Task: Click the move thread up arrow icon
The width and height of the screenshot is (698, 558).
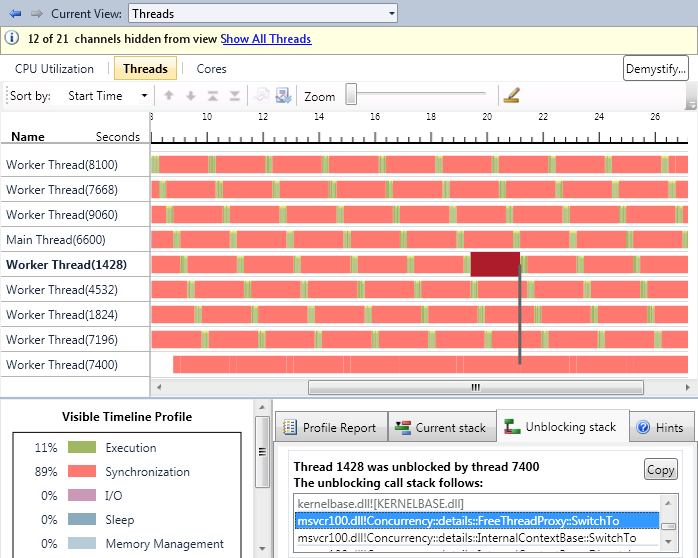Action: click(169, 95)
